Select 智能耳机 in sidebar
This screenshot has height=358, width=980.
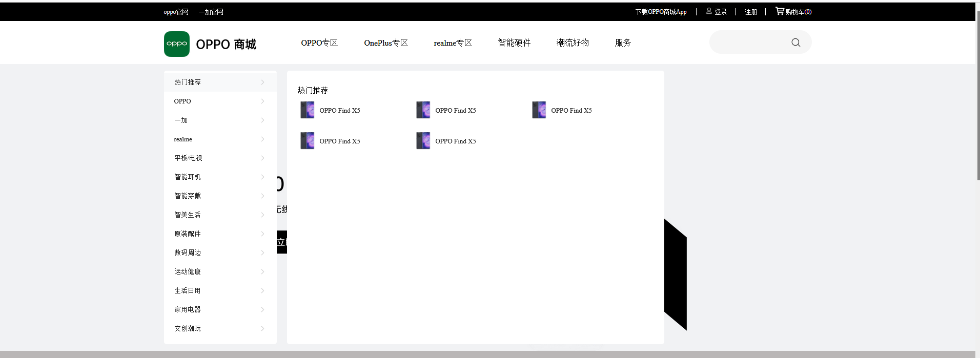pos(188,177)
